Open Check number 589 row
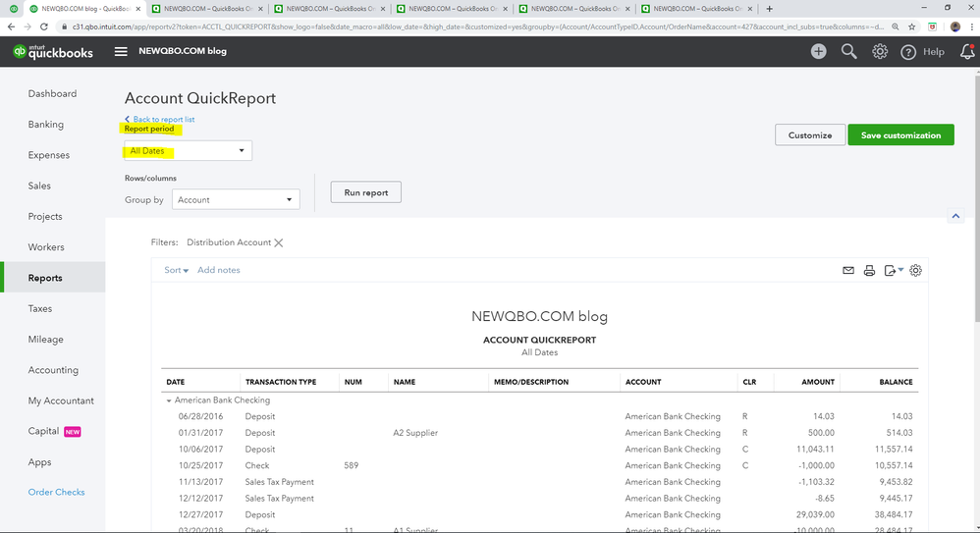980x533 pixels. click(x=539, y=465)
